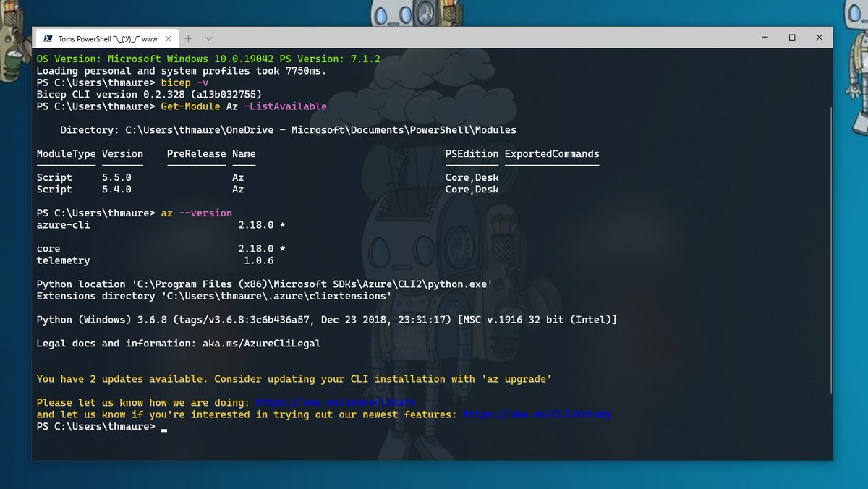Click the 'Get-Module Az -ListAvailable' command

pyautogui.click(x=244, y=106)
